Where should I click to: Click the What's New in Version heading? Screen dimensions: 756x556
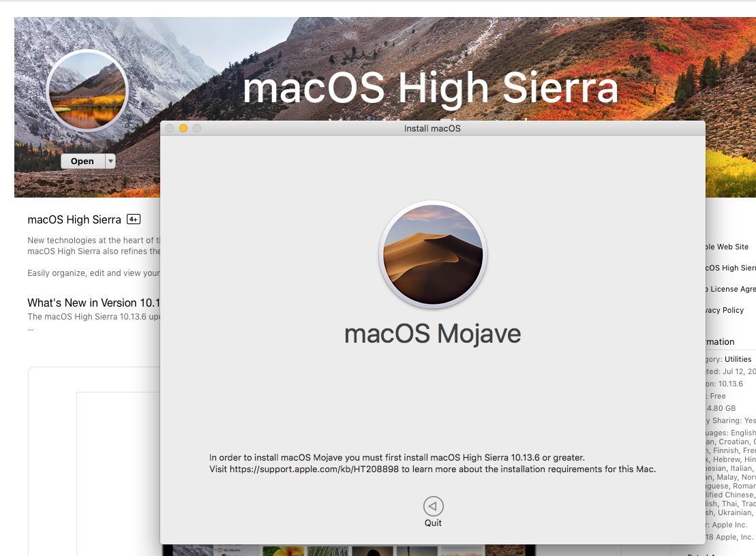click(x=93, y=303)
